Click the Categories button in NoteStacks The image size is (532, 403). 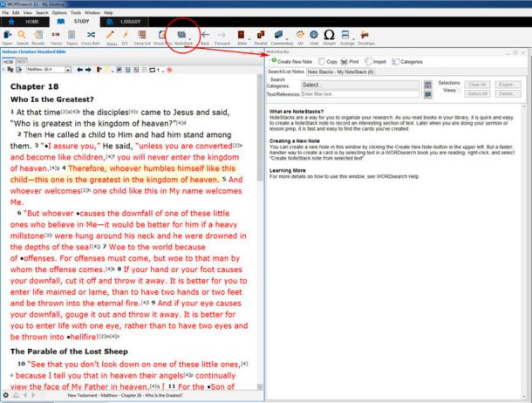(407, 61)
